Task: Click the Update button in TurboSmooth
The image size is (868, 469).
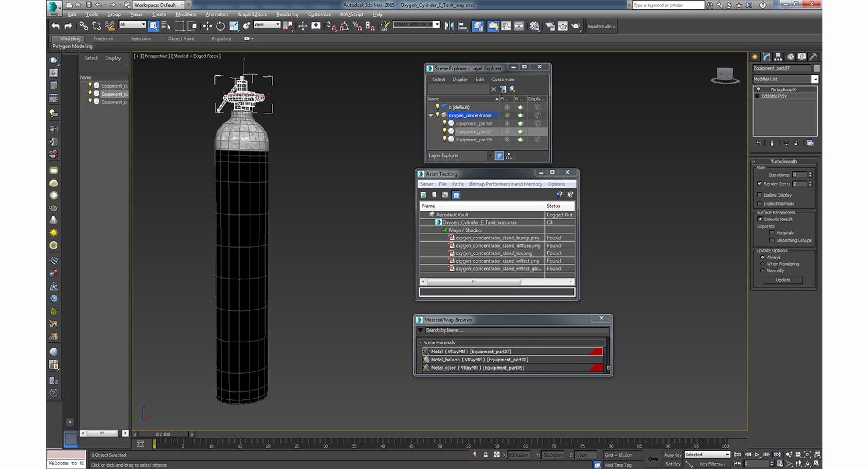Action: (783, 280)
